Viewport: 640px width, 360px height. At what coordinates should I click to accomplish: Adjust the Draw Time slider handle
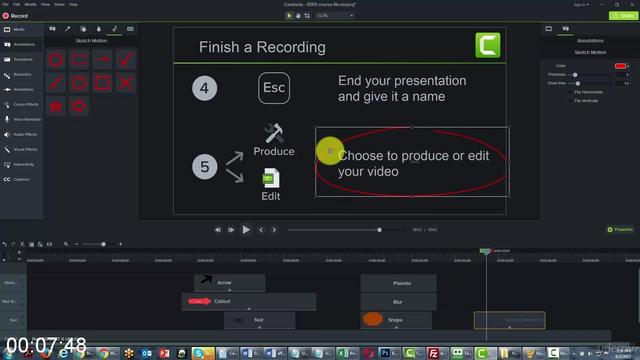pyautogui.click(x=578, y=83)
